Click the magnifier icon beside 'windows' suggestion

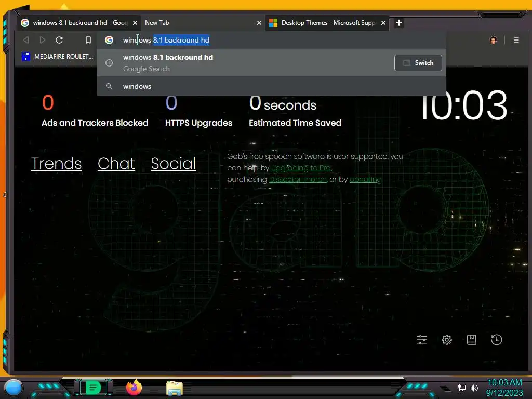109,86
